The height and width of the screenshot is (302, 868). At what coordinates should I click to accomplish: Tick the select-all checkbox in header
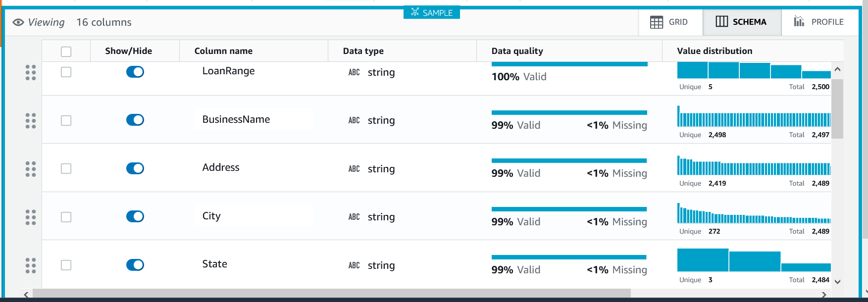[x=66, y=51]
